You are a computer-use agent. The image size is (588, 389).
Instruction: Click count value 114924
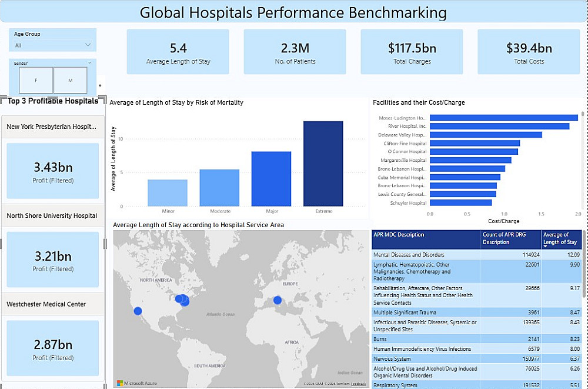coord(531,255)
